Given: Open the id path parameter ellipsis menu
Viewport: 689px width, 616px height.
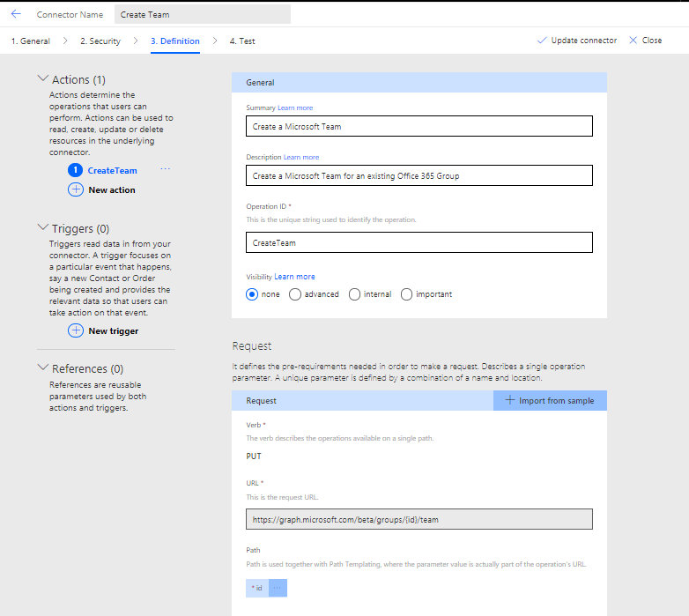Looking at the screenshot, I should tap(278, 588).
